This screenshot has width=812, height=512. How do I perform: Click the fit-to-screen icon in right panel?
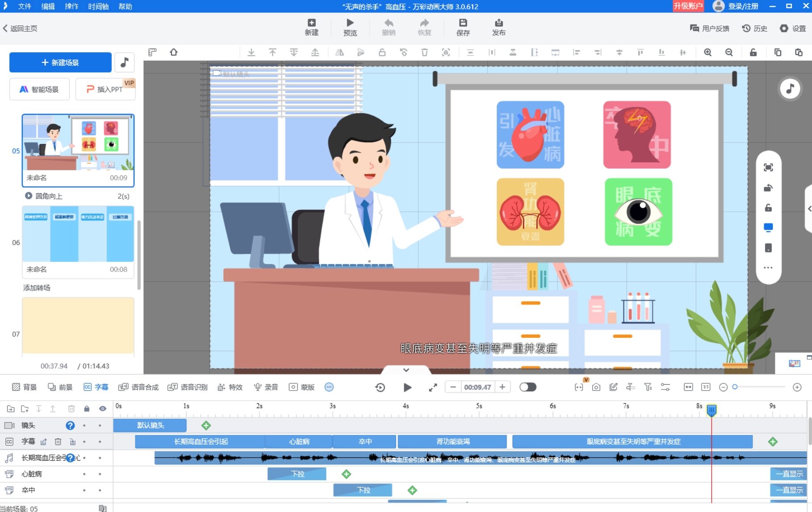(768, 168)
